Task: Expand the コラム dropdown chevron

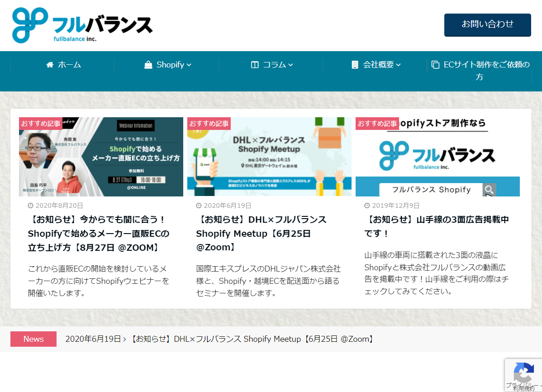Action: (291, 65)
